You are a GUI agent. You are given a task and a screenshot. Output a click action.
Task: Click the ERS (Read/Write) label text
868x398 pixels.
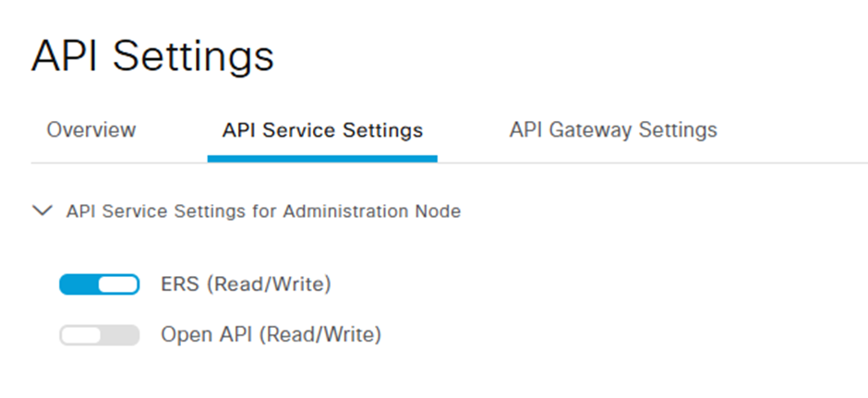click(246, 284)
